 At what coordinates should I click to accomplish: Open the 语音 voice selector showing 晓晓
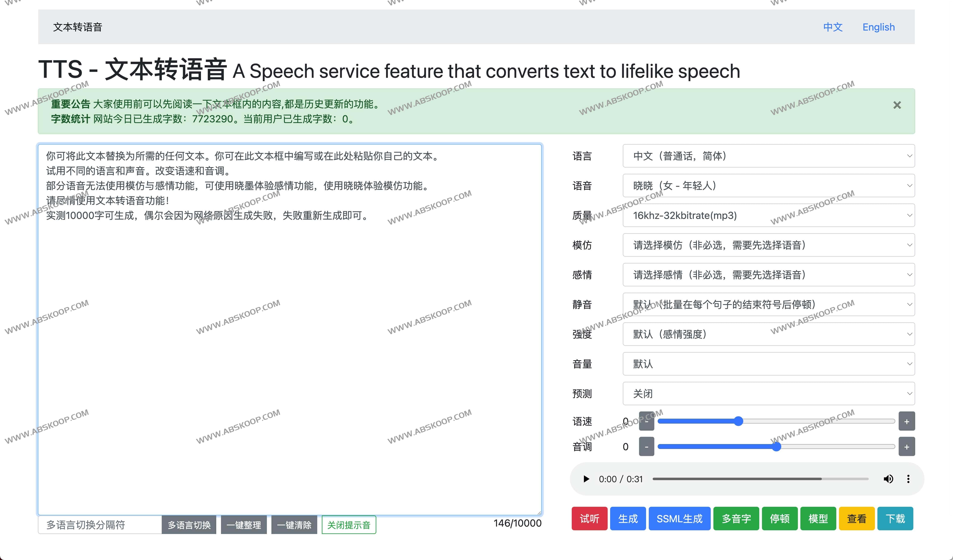pyautogui.click(x=768, y=185)
